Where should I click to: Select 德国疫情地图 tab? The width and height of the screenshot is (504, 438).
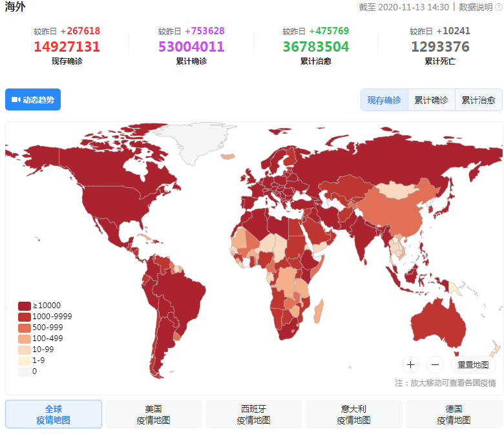point(454,414)
